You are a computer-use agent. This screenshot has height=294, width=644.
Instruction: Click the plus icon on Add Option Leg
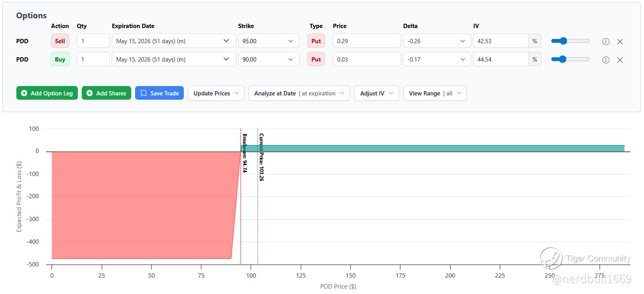[x=24, y=93]
